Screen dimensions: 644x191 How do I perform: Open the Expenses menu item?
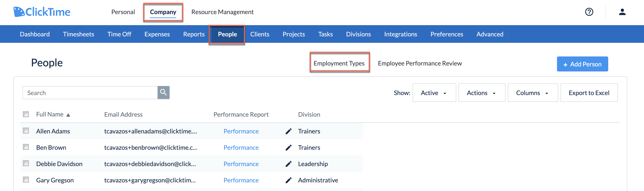pyautogui.click(x=157, y=34)
